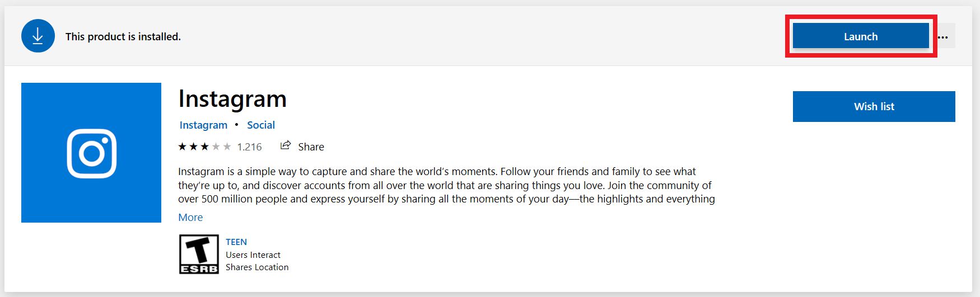Click the 'Users Interact' descriptor
Screen dimensions: 980x297
coord(253,255)
